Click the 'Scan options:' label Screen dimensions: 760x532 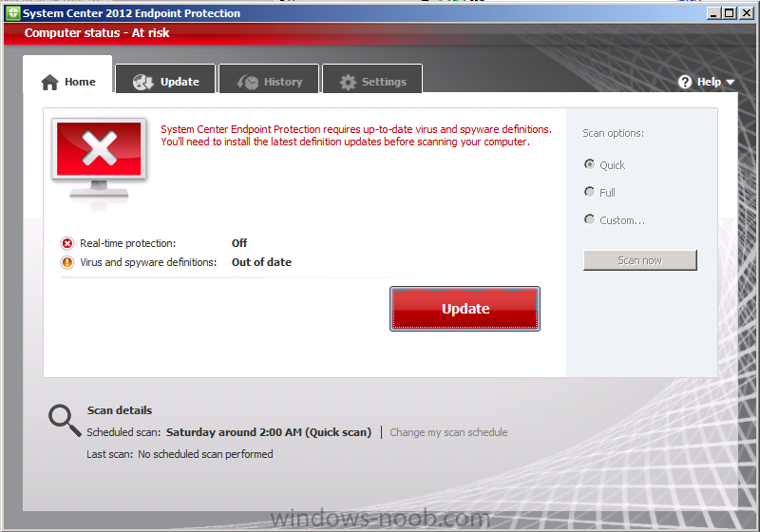coord(613,133)
